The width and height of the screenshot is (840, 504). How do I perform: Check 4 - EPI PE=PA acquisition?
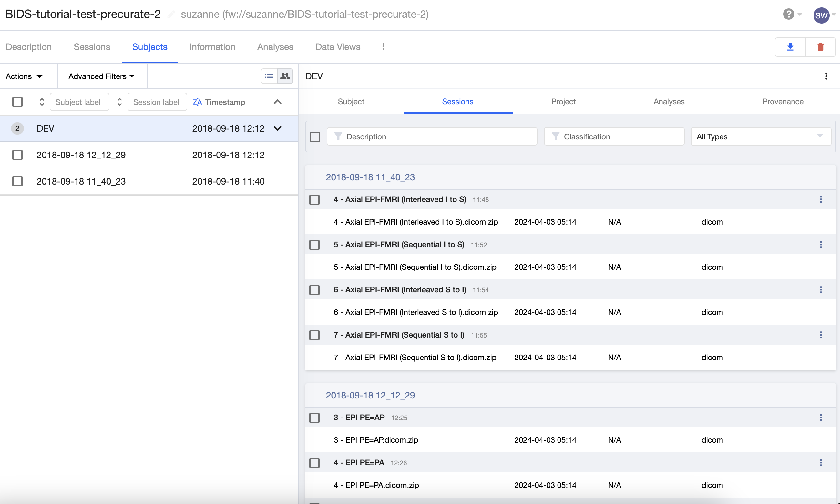(x=314, y=463)
